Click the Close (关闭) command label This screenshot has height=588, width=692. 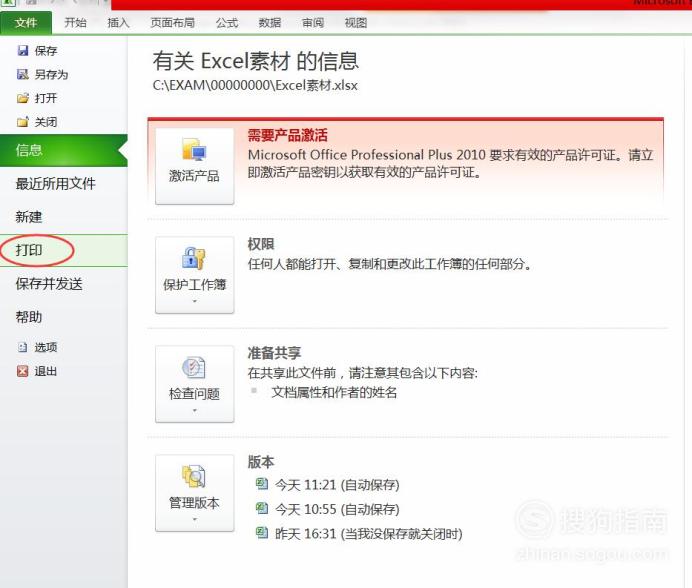pyautogui.click(x=46, y=122)
